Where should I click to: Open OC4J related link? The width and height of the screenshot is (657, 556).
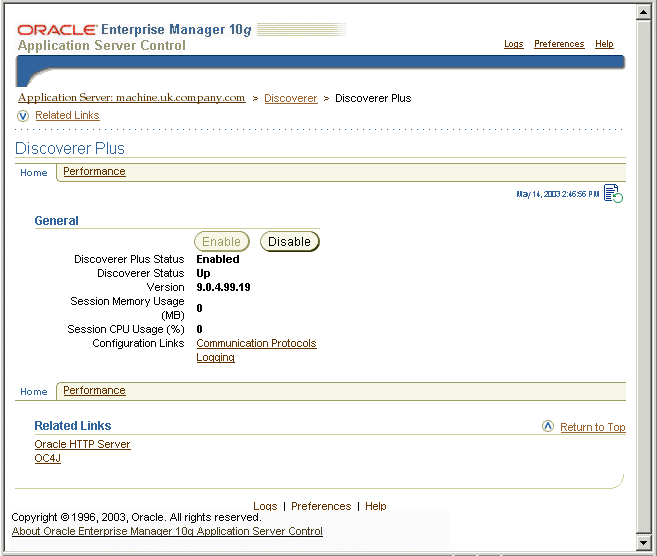pyautogui.click(x=48, y=458)
